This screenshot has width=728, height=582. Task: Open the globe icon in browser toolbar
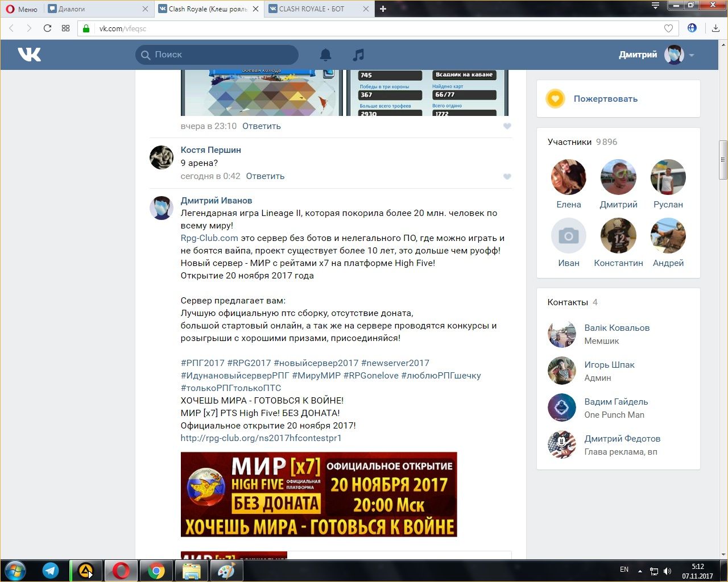click(x=692, y=28)
